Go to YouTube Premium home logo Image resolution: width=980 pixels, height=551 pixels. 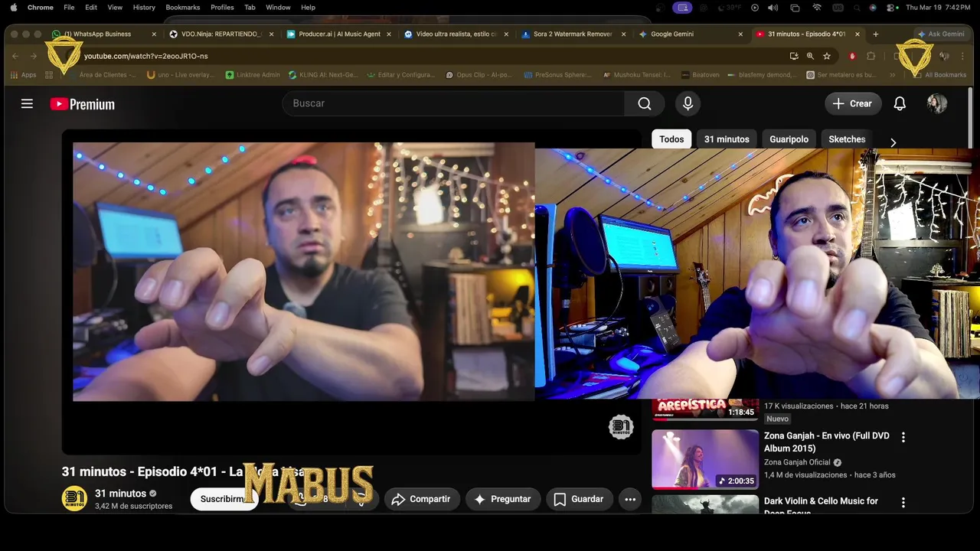pos(83,104)
